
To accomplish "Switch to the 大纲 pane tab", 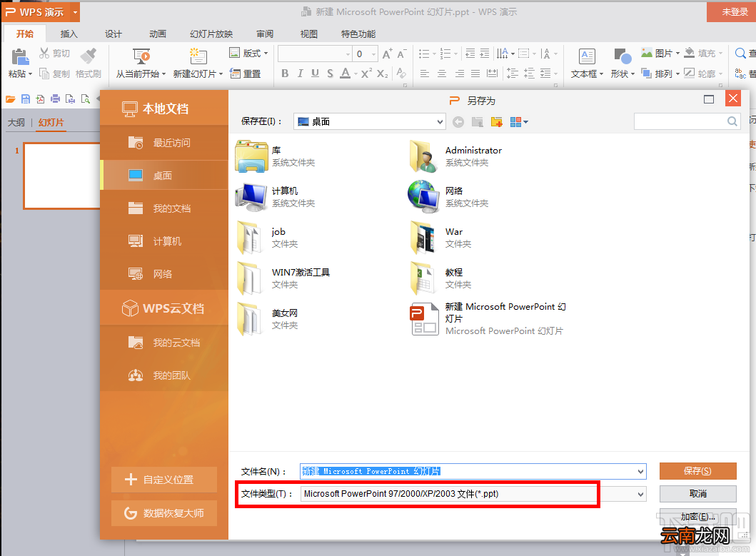I will tap(16, 123).
